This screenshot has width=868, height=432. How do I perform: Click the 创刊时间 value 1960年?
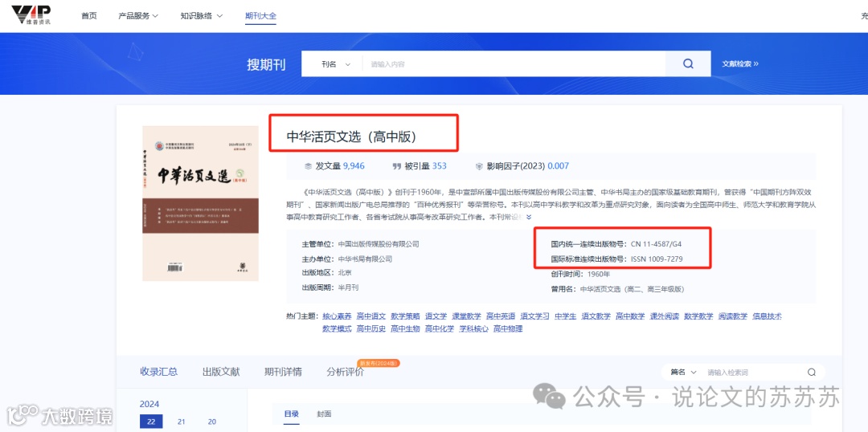tap(597, 274)
